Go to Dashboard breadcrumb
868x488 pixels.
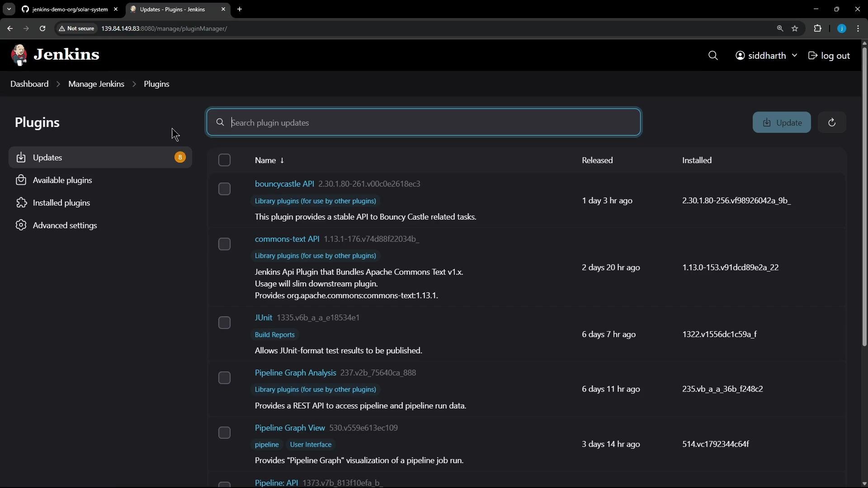click(29, 84)
